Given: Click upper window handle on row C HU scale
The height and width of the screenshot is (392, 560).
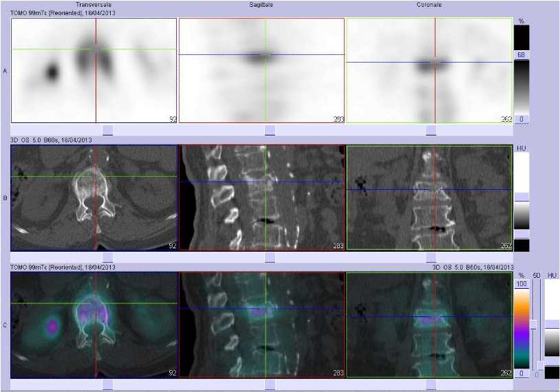Looking at the screenshot, I should 552,324.
